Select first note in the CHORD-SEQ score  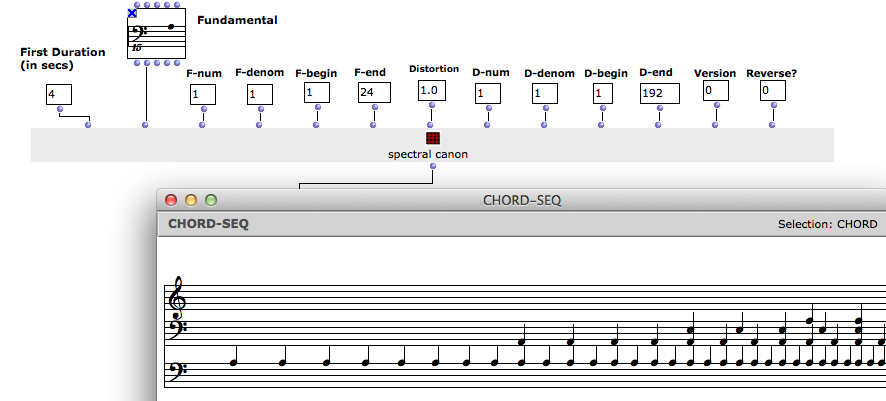(234, 362)
